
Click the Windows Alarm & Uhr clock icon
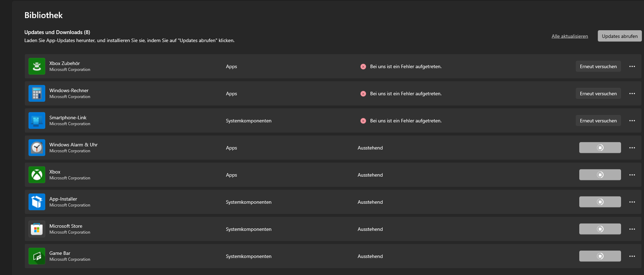pyautogui.click(x=37, y=148)
